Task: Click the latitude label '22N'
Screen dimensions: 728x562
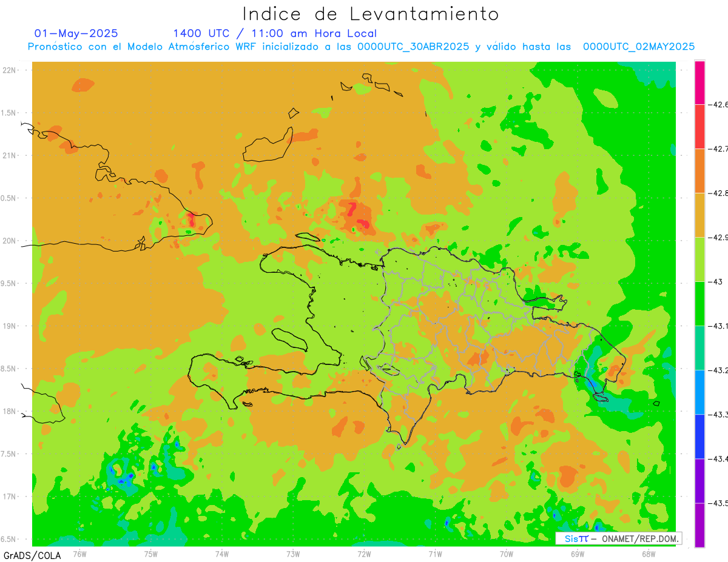Action: [x=8, y=70]
